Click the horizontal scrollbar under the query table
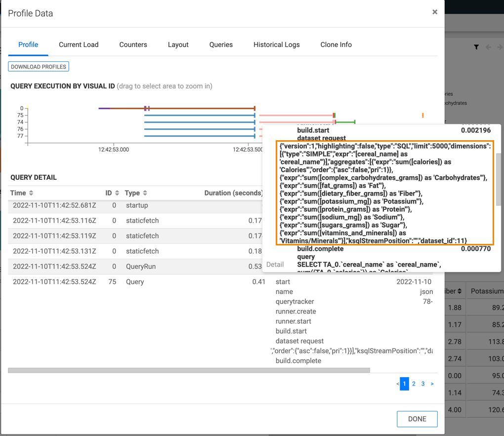 coord(189,370)
